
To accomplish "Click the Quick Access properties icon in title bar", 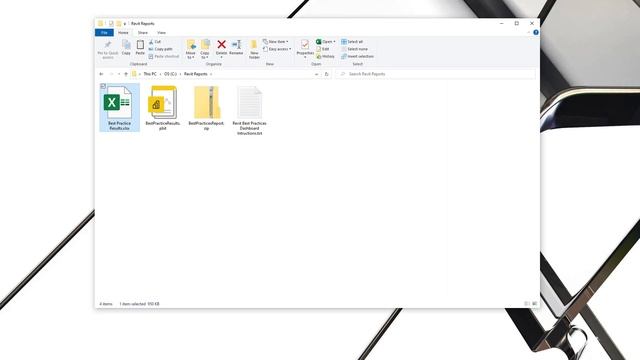I will (111, 24).
